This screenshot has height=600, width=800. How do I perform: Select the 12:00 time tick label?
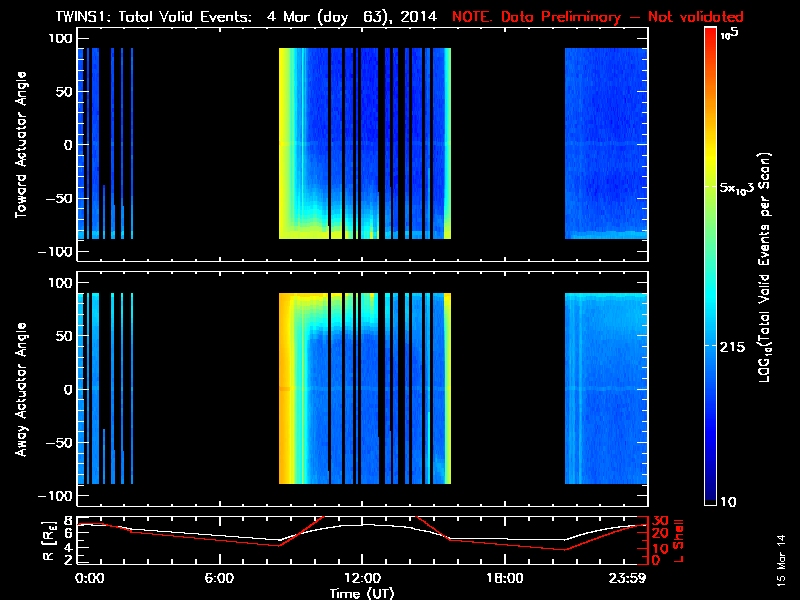[362, 578]
